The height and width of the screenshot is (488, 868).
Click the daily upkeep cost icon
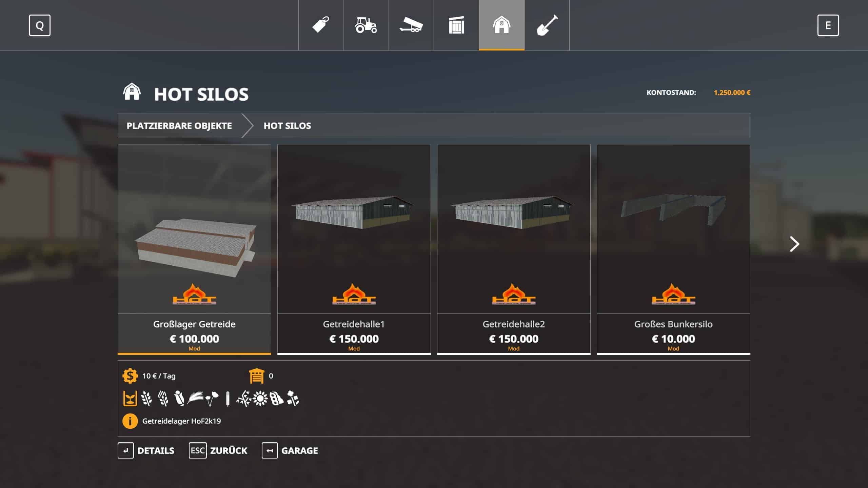(130, 376)
